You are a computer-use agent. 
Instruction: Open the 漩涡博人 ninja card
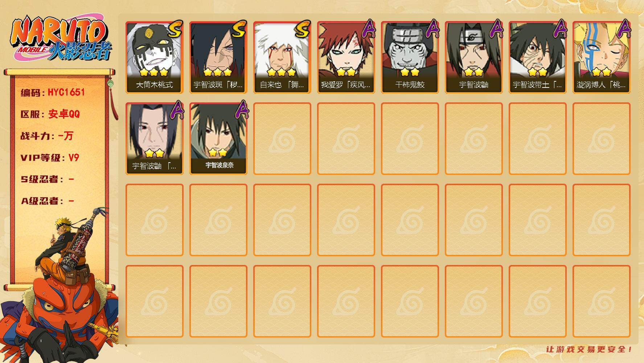point(601,57)
